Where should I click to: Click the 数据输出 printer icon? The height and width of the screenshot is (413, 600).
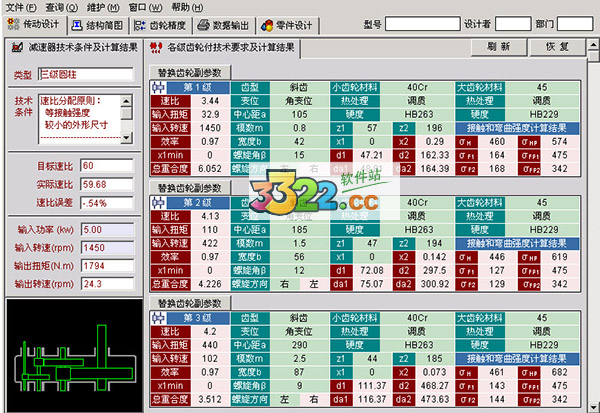coord(203,25)
